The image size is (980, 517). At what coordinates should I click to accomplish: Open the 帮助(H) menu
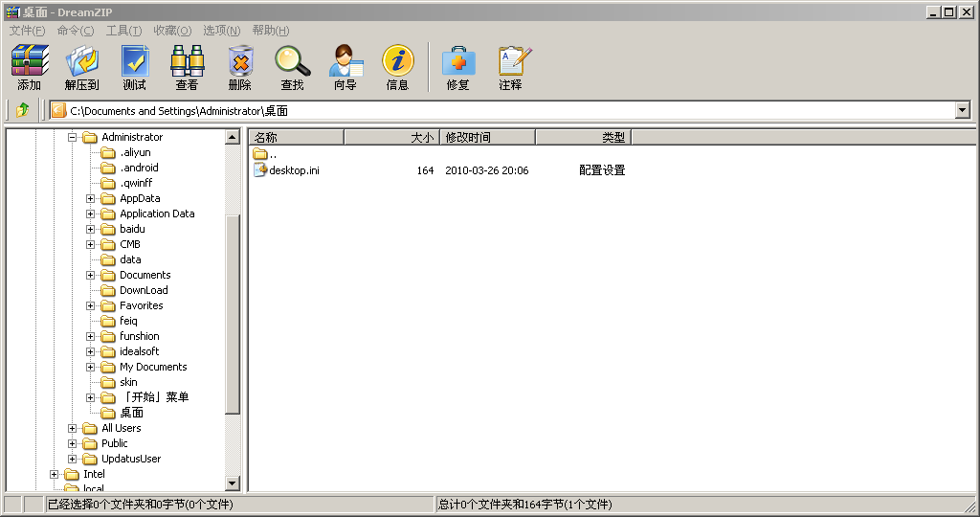(271, 31)
